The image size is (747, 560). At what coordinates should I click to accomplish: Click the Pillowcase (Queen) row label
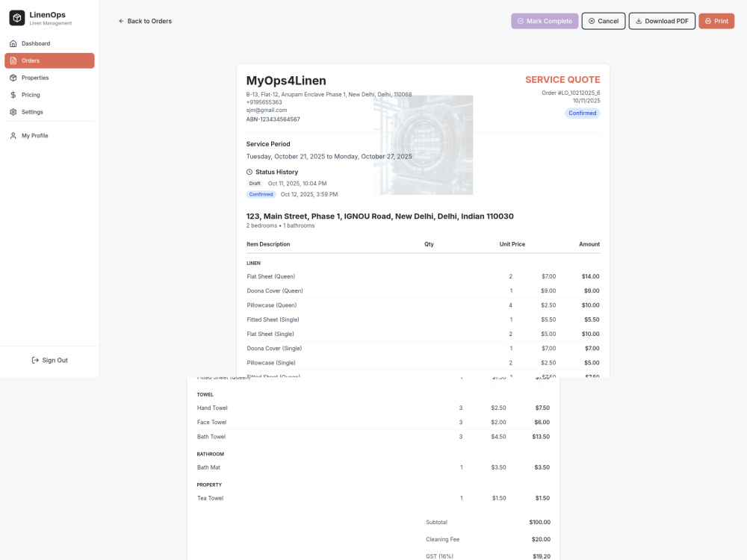pos(272,305)
